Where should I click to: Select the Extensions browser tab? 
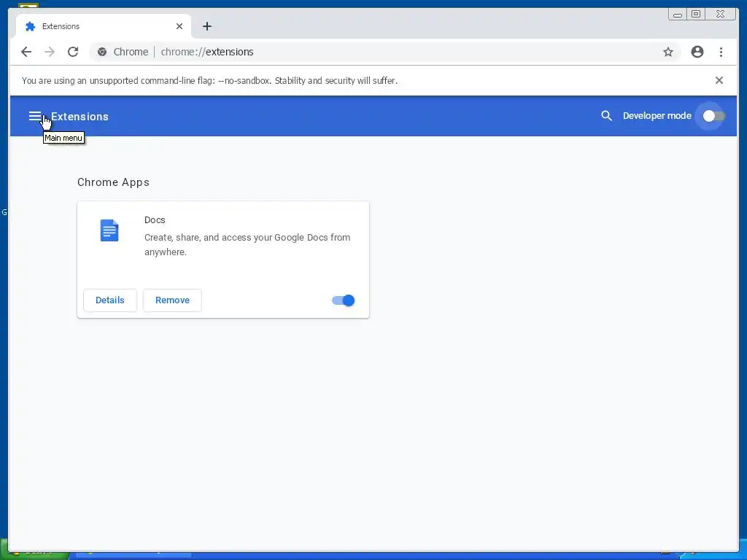pos(104,26)
